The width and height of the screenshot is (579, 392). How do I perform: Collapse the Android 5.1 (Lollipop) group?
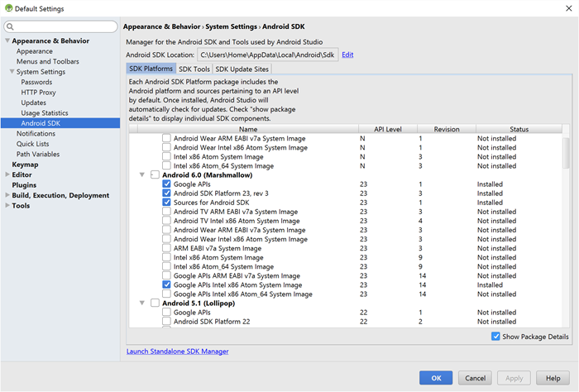(142, 303)
